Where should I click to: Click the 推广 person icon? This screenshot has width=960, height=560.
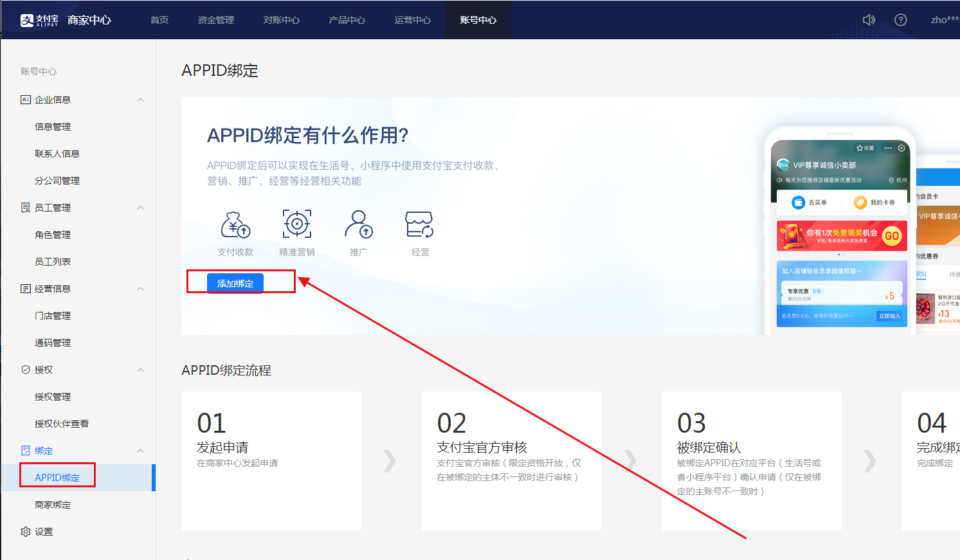(x=359, y=224)
